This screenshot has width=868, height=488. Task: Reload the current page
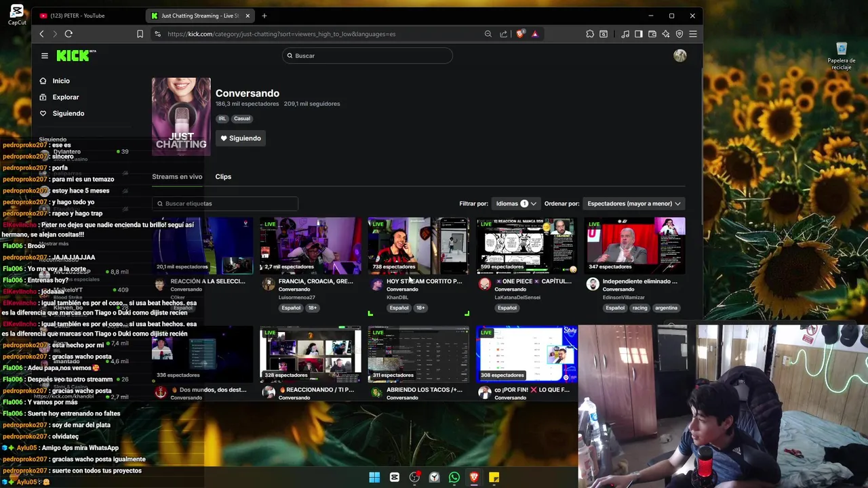[x=68, y=34]
